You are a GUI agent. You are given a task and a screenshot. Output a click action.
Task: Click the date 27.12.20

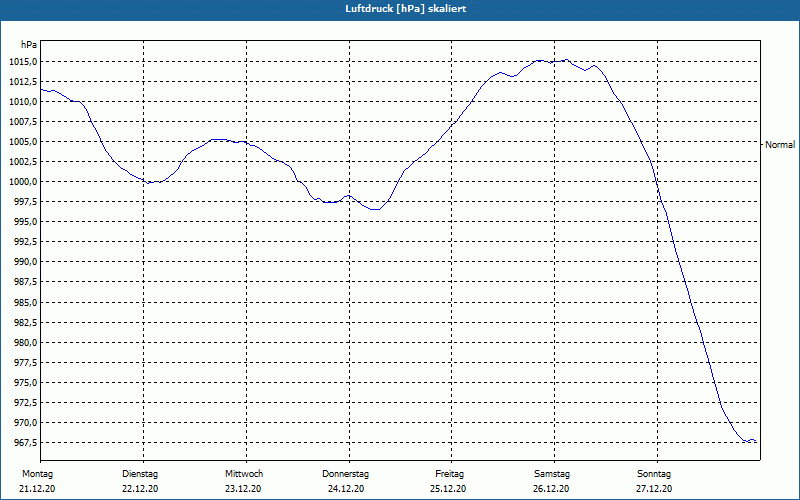(x=654, y=489)
